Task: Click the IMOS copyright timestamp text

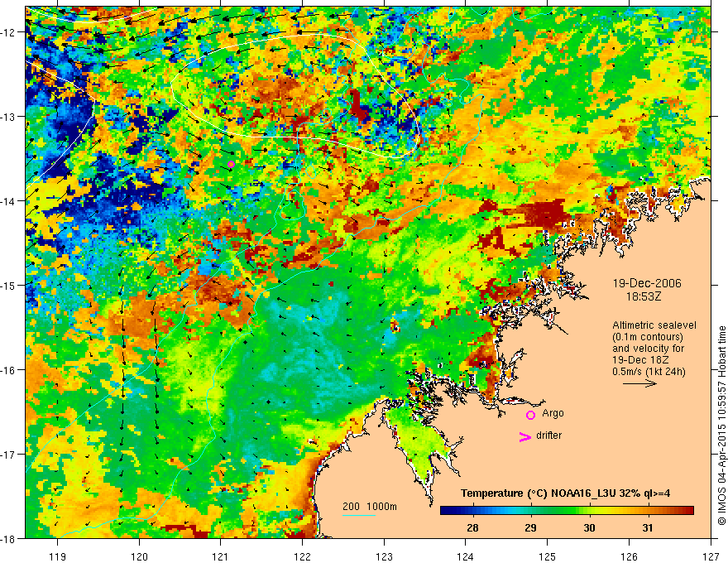Action: 721,426
